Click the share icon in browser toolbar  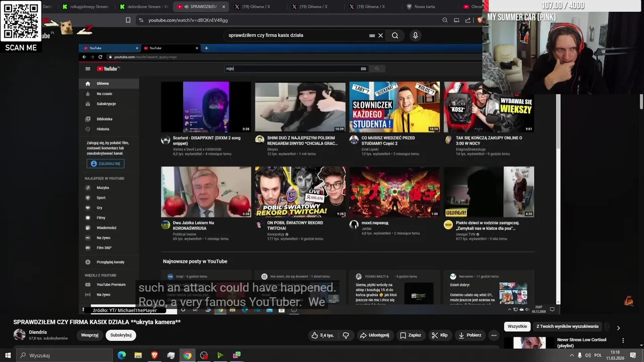[x=468, y=20]
